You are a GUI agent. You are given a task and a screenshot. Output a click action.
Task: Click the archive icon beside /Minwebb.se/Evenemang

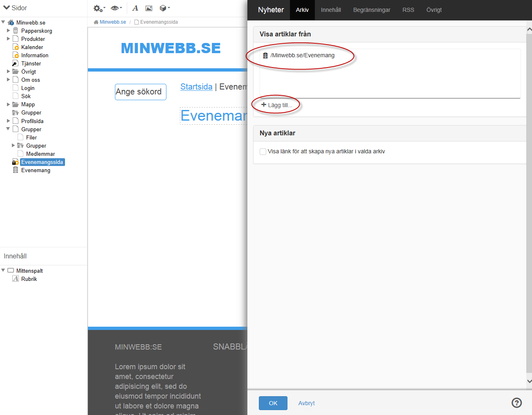(265, 56)
